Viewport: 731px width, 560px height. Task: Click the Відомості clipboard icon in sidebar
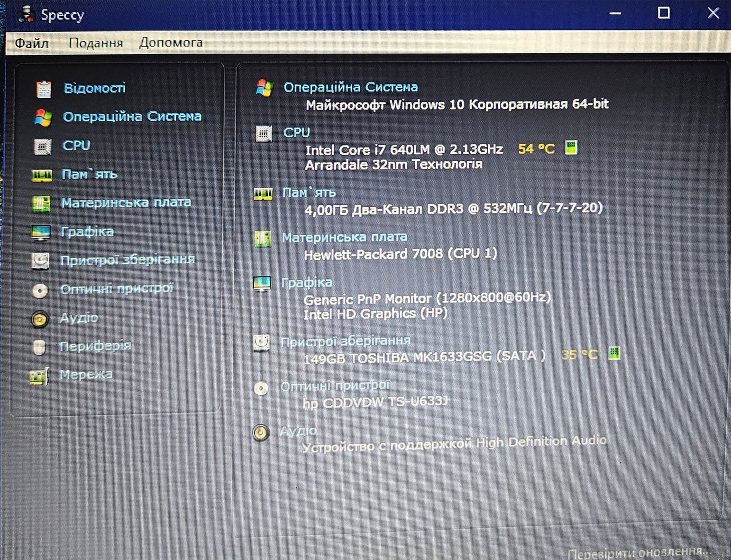click(44, 89)
